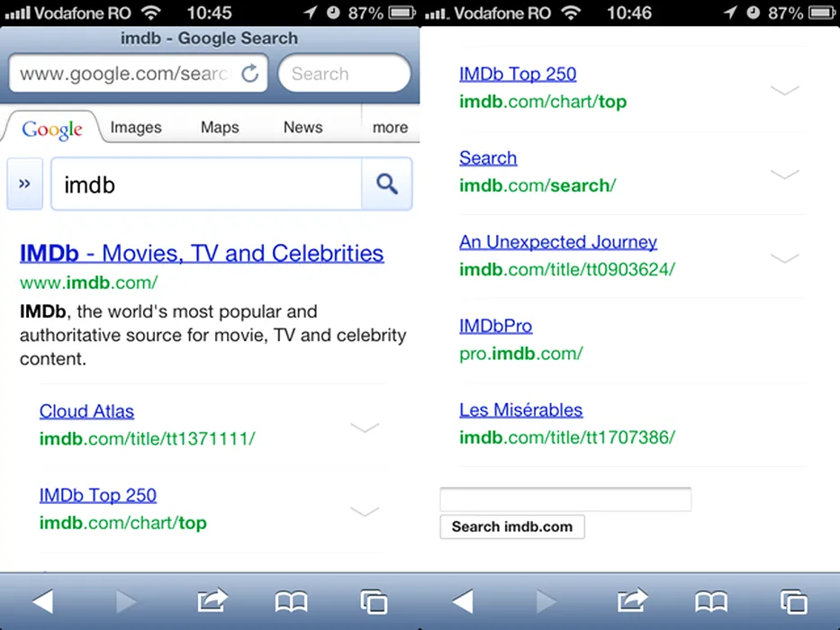
Task: Tap the double-chevron menu button left of query
Action: point(24,184)
